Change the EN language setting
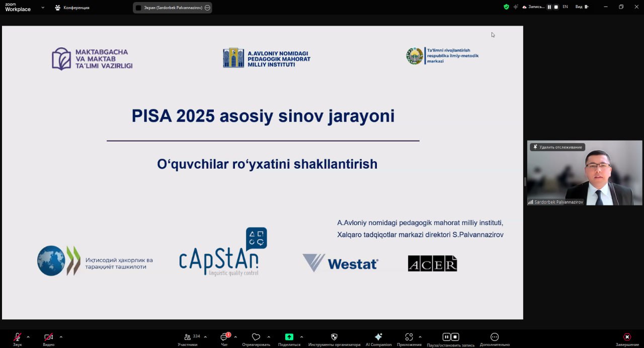Viewport: 644px width, 348px height. (x=565, y=7)
